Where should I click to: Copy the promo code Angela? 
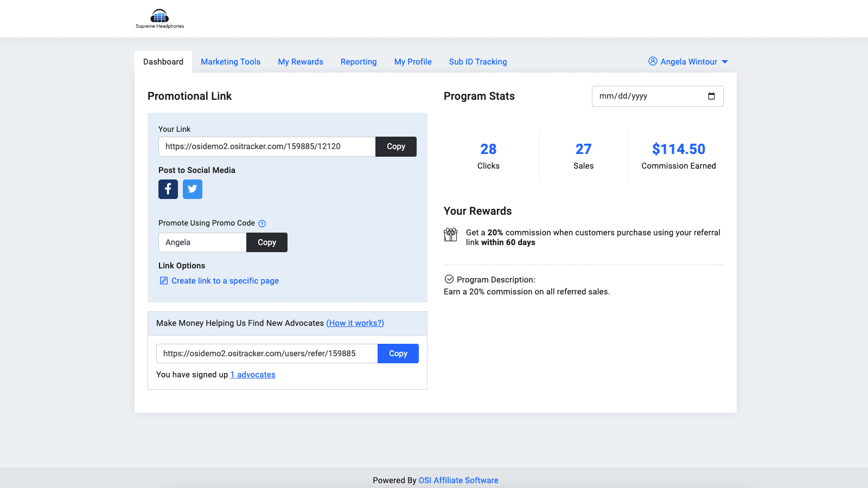[x=266, y=242]
